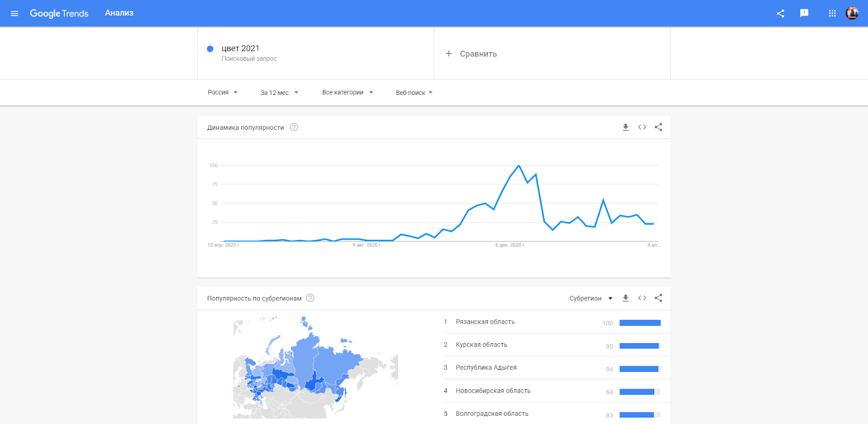The width and height of the screenshot is (868, 424).
Task: Share the subregion popularity panel
Action: pos(659,298)
